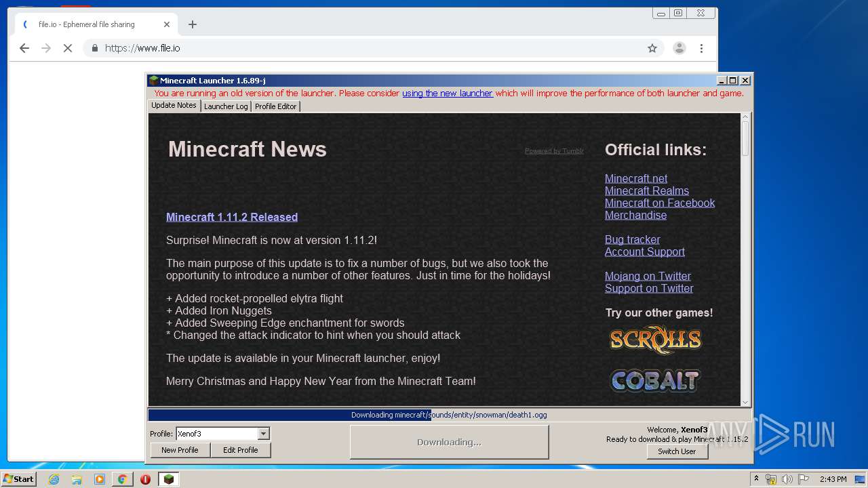This screenshot has height=488, width=868.
Task: Open the File Explorer taskbar icon
Action: click(77, 479)
